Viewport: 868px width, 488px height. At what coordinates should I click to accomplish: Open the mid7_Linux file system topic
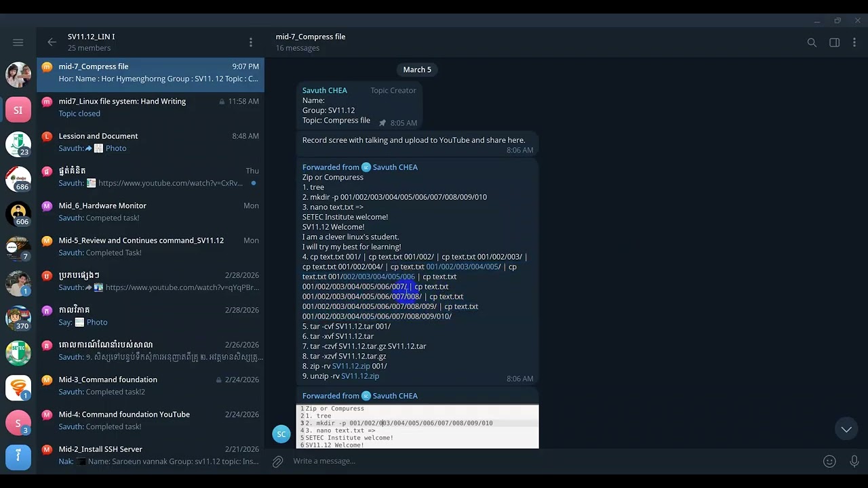[151, 107]
